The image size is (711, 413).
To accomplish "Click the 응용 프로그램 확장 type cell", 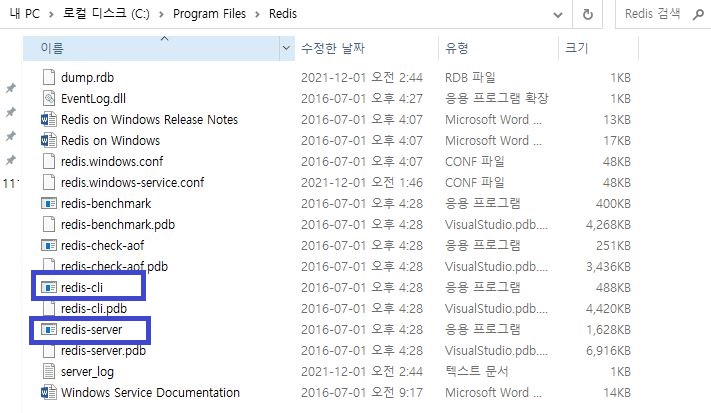I will [x=497, y=98].
